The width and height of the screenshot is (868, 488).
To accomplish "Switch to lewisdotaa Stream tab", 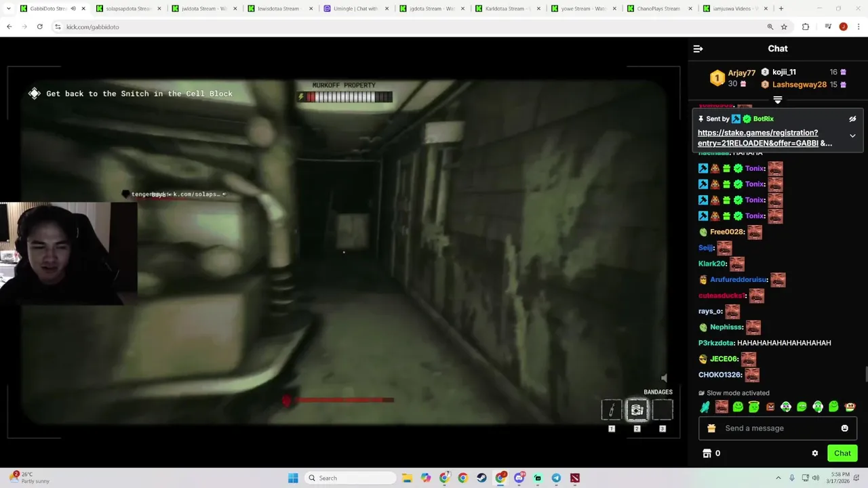I will click(x=279, y=9).
